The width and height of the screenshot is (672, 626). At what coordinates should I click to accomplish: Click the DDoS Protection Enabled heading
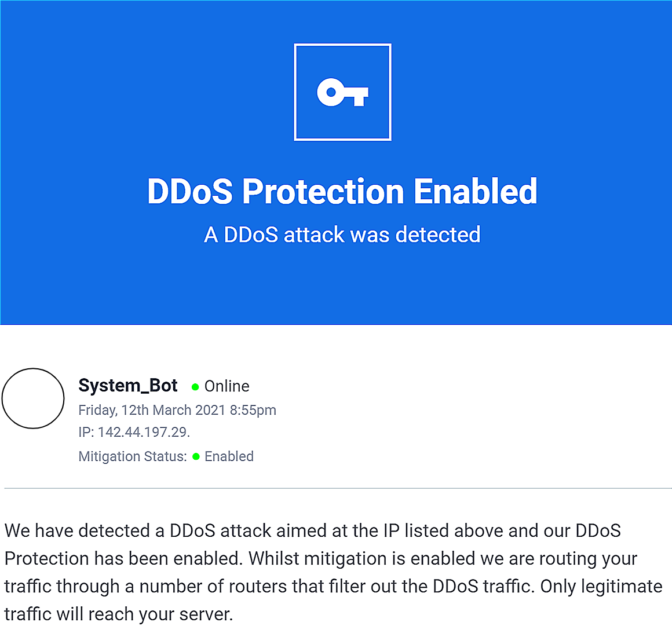(342, 191)
